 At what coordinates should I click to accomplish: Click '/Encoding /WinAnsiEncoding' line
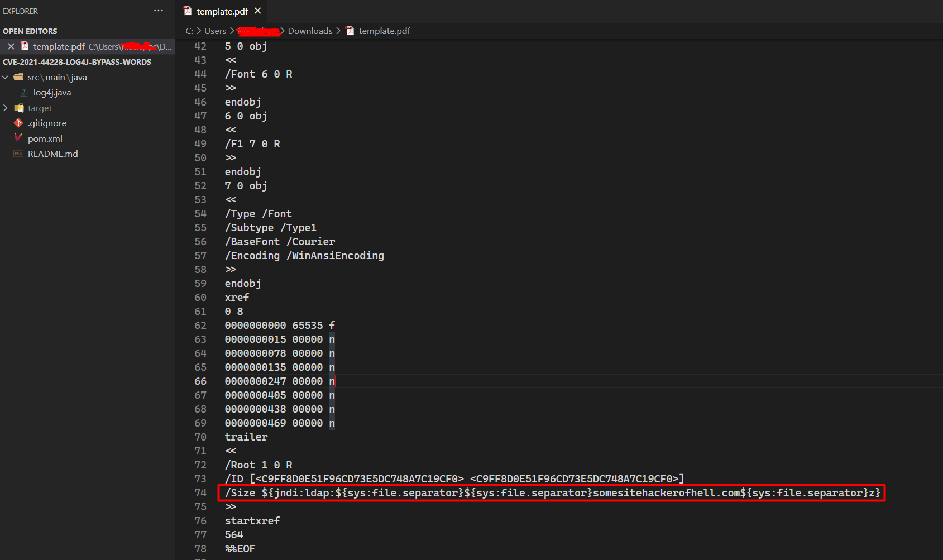(x=304, y=256)
